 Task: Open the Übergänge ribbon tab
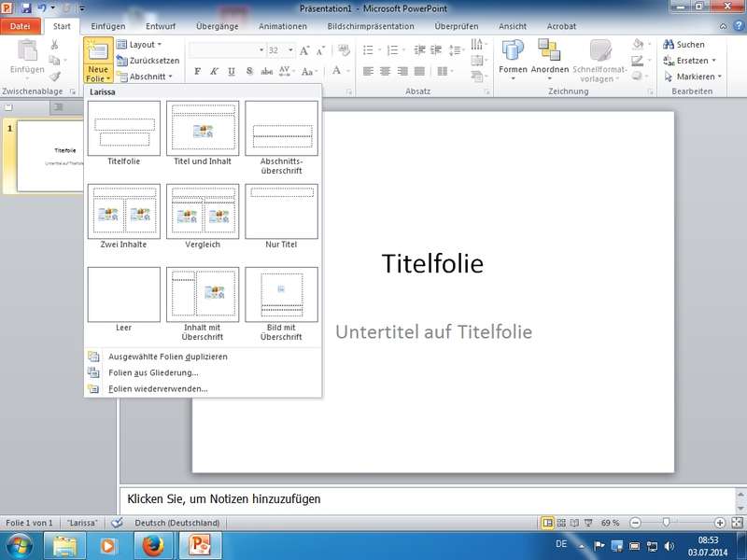[x=217, y=26]
